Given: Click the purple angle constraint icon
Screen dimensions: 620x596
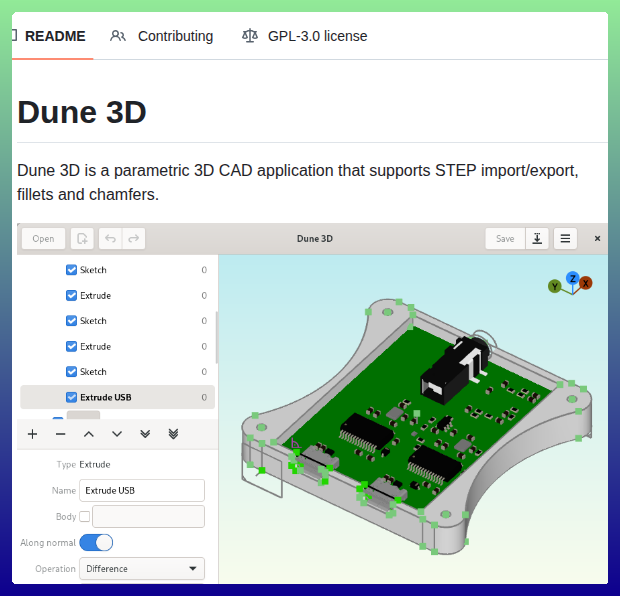Looking at the screenshot, I should point(295,443).
